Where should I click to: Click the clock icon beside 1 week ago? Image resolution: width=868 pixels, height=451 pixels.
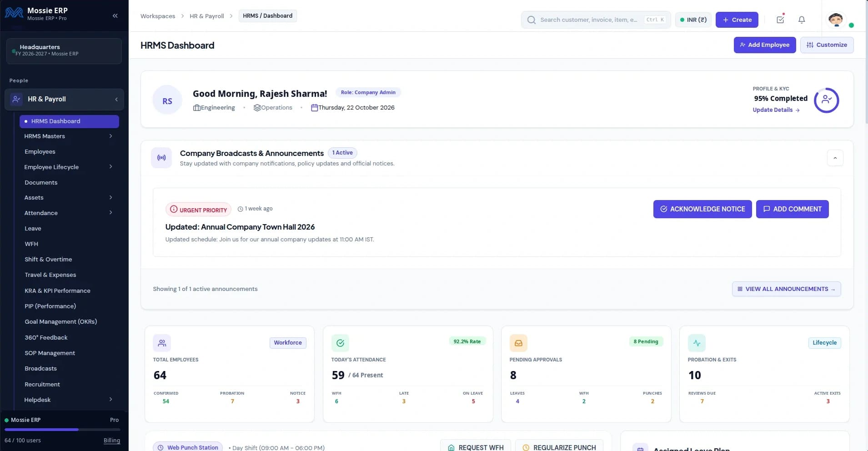tap(241, 209)
